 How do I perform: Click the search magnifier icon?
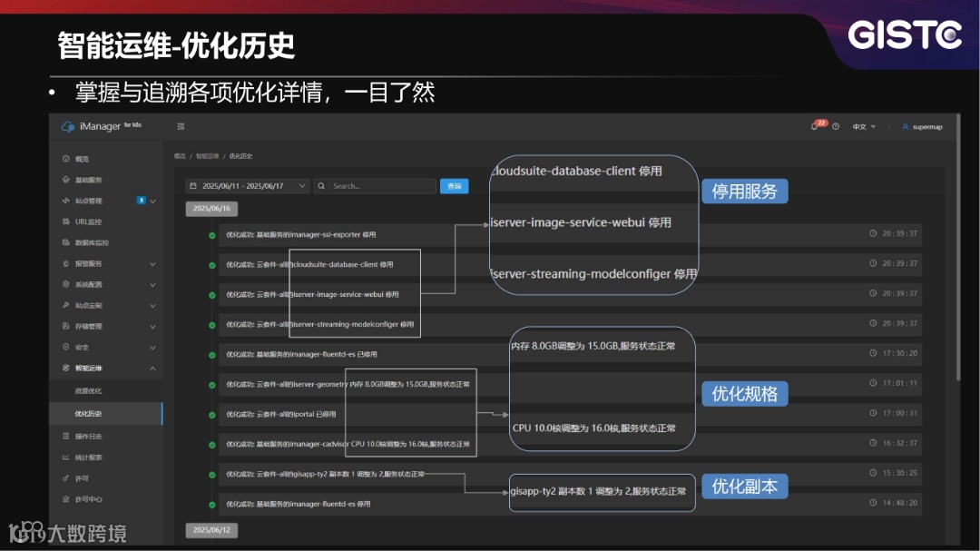pyautogui.click(x=321, y=186)
